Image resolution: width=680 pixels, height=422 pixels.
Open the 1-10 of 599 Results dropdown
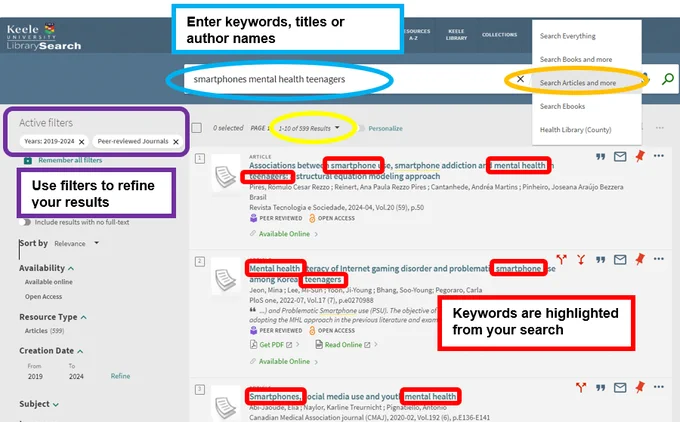pos(309,128)
